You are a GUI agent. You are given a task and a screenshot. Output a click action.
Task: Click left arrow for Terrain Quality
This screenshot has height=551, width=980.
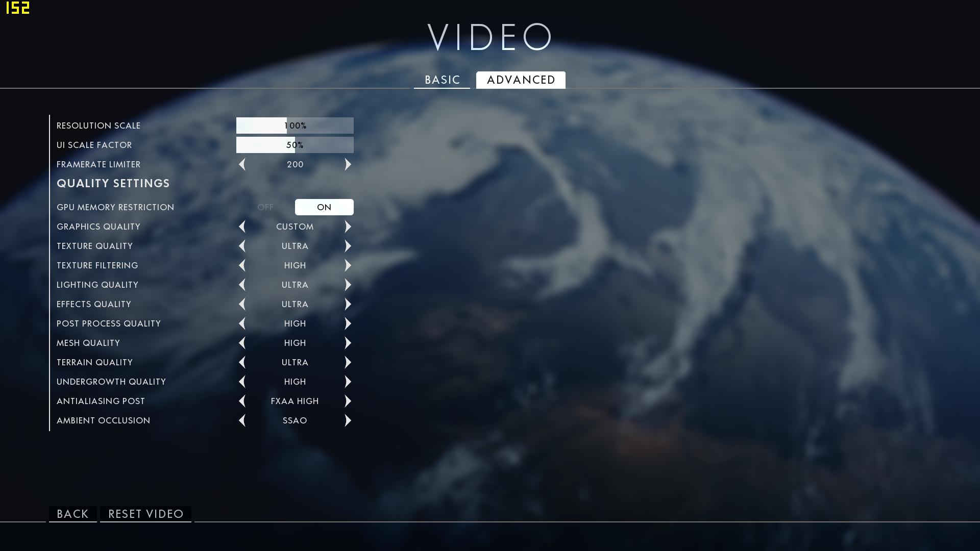coord(242,362)
